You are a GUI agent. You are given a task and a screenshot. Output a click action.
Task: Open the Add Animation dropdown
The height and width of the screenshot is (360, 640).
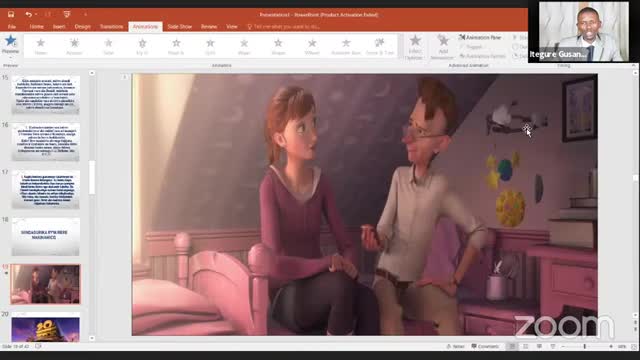point(442,47)
